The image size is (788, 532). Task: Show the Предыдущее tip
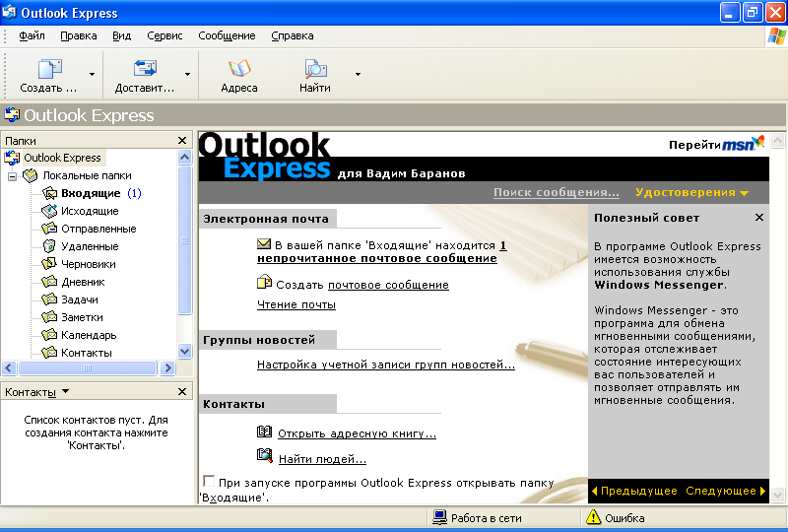coord(634,491)
